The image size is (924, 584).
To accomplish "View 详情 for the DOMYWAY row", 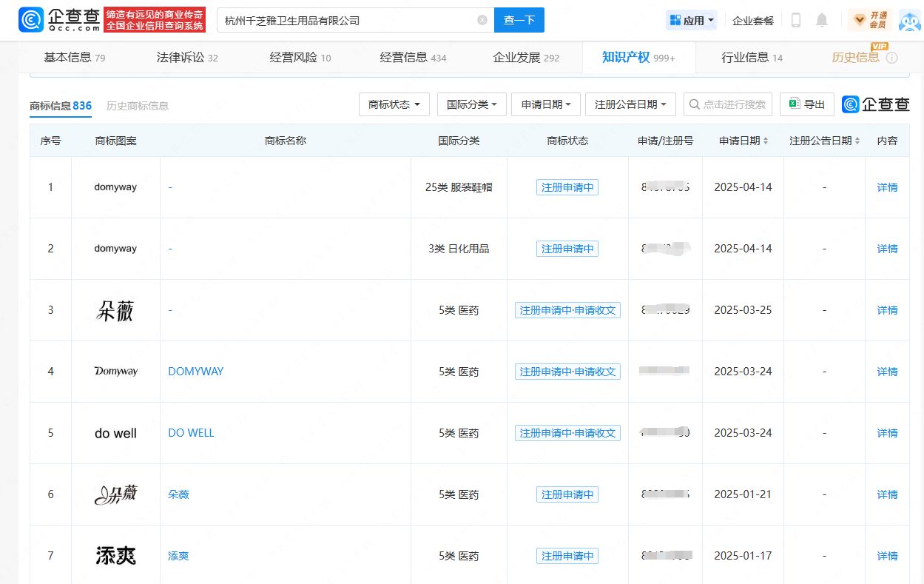I will click(x=887, y=372).
